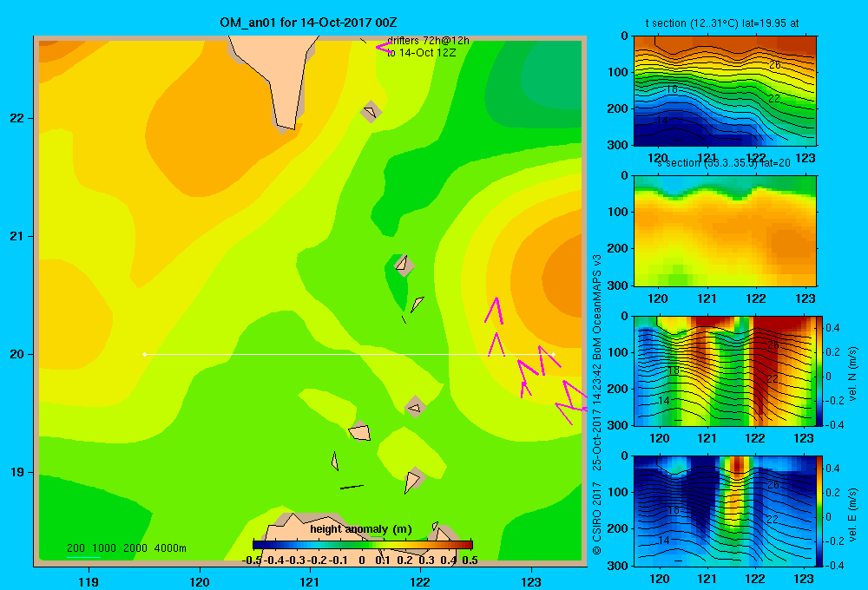Screen dimensions: 868x590
Task: Click the vel. E color scale bar
Action: [x=820, y=511]
